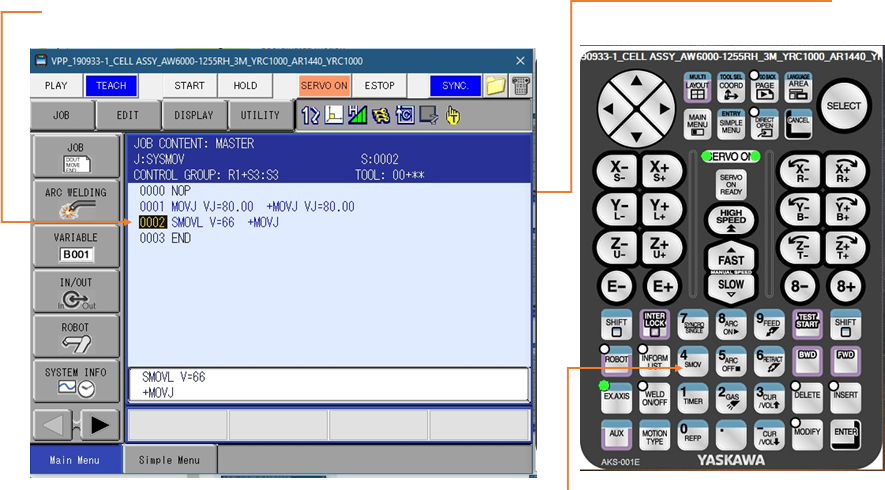Viewport: 885px width, 490px height.
Task: Click the yellow folder icon in top bar
Action: (x=495, y=86)
